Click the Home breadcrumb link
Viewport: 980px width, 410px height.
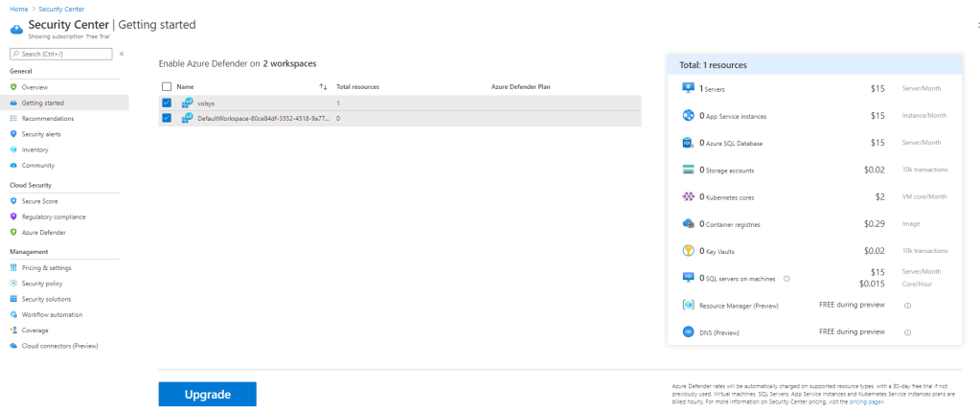[x=18, y=7]
